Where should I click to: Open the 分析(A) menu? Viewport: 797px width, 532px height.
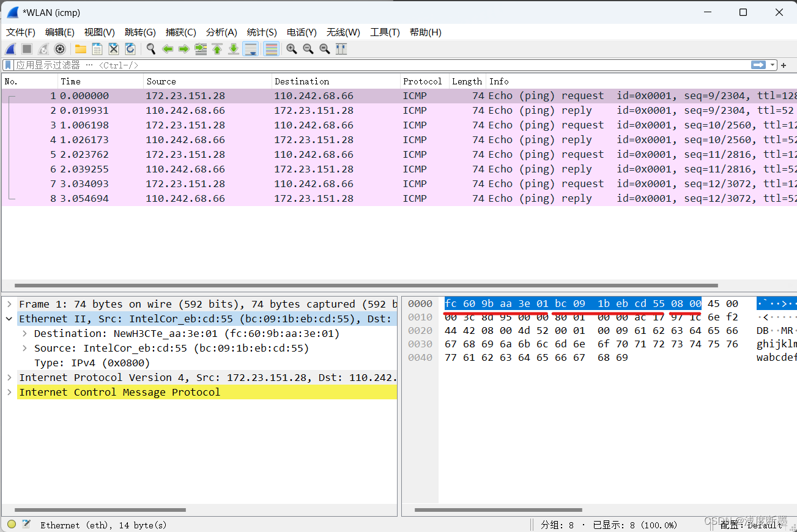pyautogui.click(x=221, y=32)
